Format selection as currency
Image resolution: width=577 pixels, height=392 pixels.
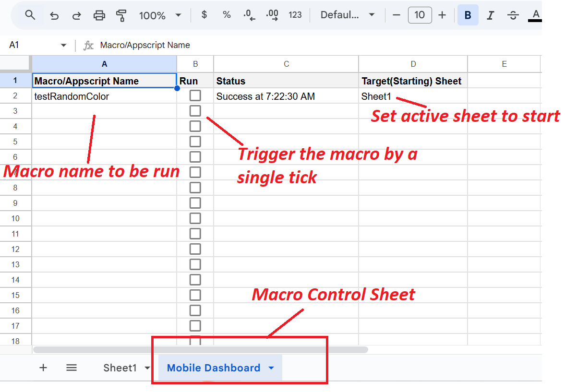(x=204, y=15)
